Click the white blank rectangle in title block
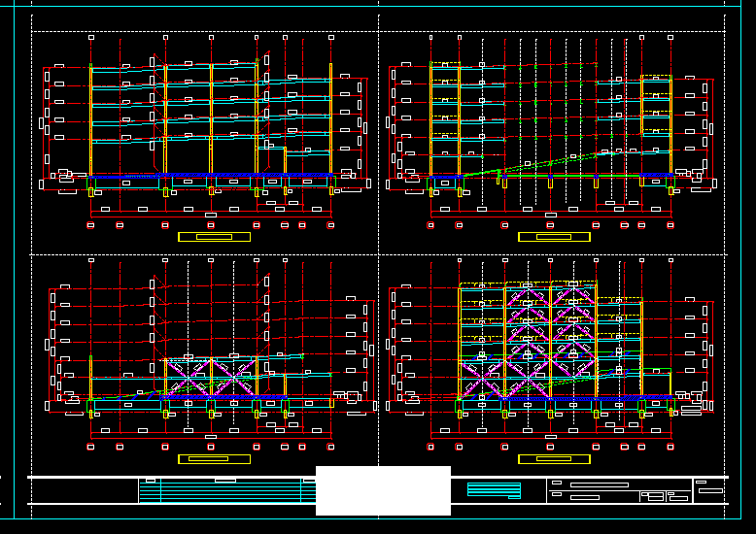This screenshot has width=756, height=534. click(x=383, y=490)
